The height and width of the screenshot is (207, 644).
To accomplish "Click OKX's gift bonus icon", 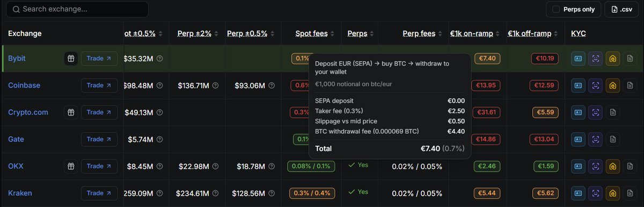I will 71,166.
